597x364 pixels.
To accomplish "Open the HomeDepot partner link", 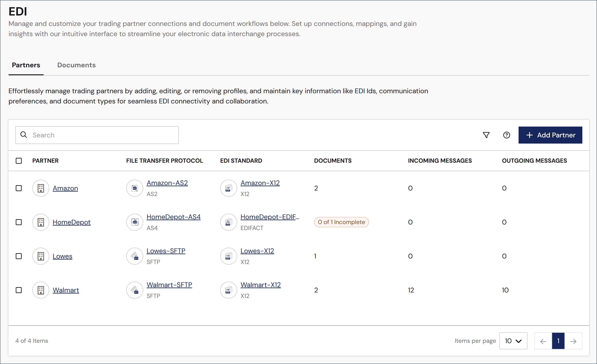I will point(71,222).
